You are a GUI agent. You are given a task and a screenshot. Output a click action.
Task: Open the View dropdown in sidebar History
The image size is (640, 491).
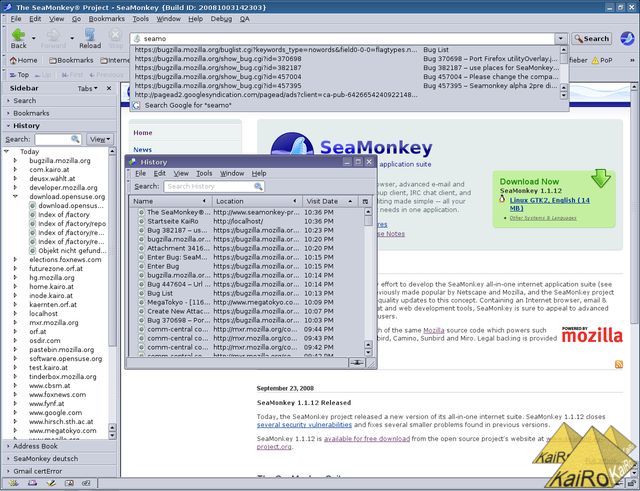(101, 139)
